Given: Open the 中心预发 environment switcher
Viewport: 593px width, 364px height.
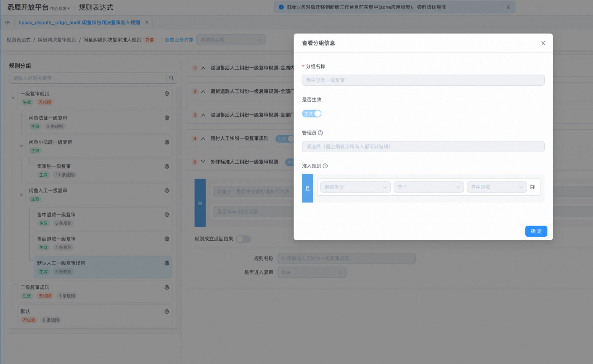Looking at the screenshot, I should (x=60, y=9).
